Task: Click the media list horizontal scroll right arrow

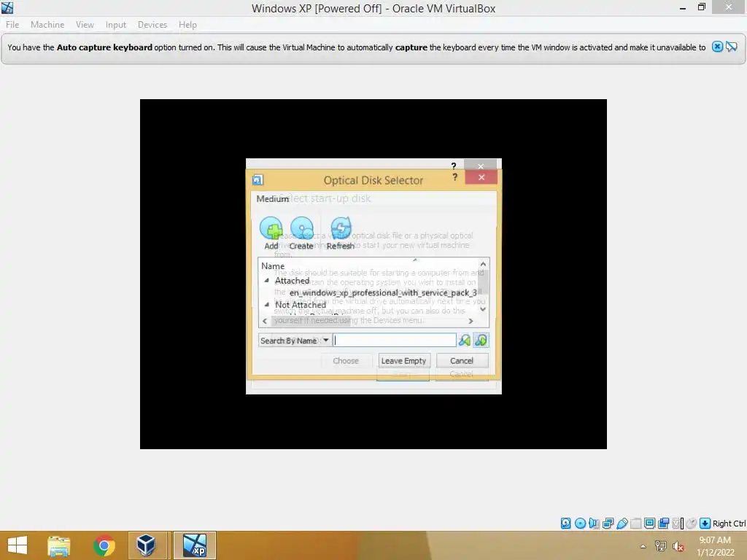Action: 471,321
